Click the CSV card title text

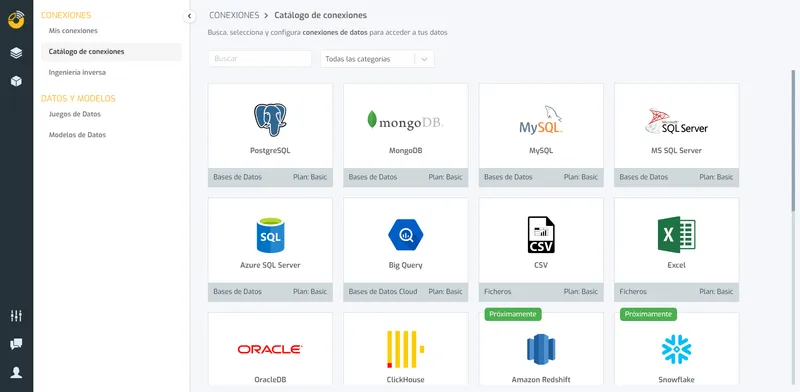(541, 265)
